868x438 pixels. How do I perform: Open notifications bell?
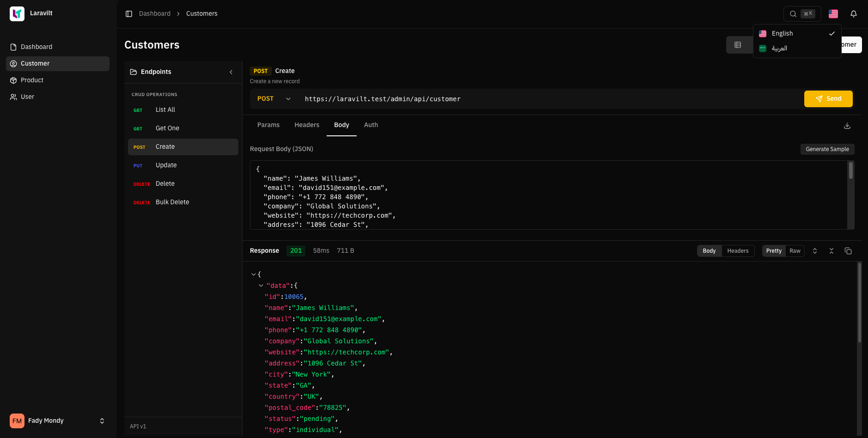tap(854, 14)
